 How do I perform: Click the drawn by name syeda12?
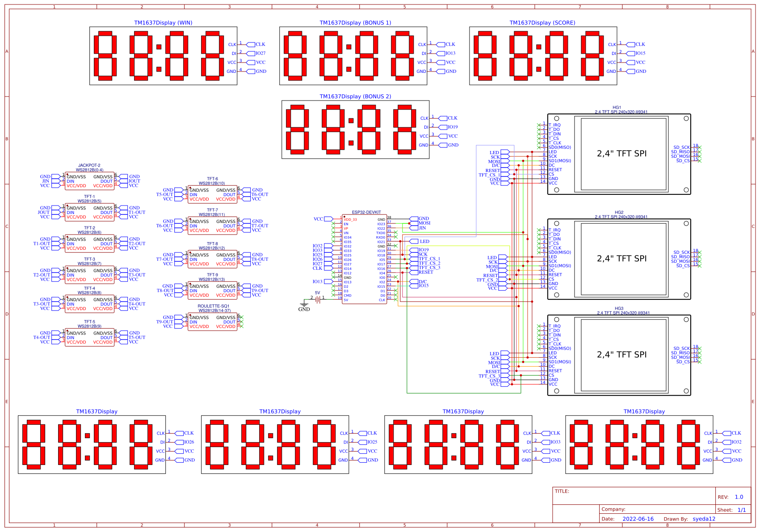pyautogui.click(x=704, y=519)
